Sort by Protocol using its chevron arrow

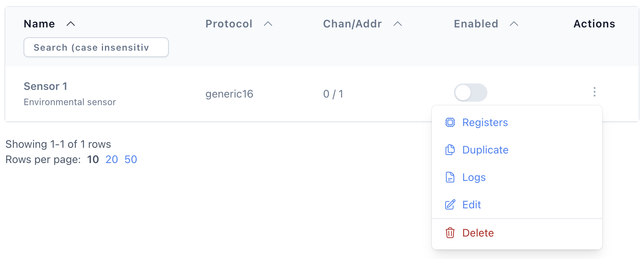(268, 24)
